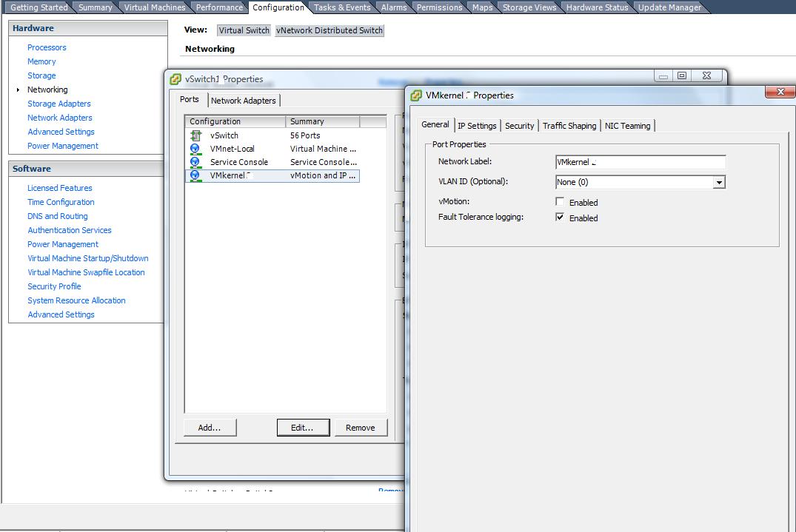Maximize the vSwitch1 Properties window
796x532 pixels.
[682, 75]
